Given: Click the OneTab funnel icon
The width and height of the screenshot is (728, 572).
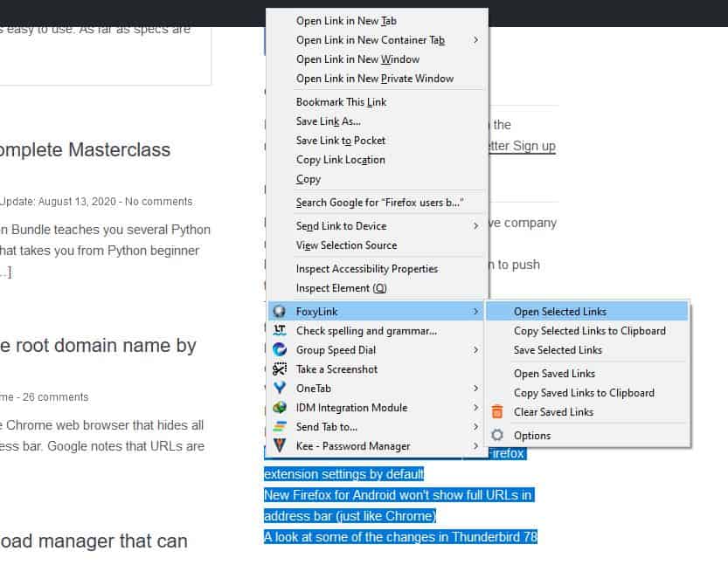Looking at the screenshot, I should tap(278, 388).
